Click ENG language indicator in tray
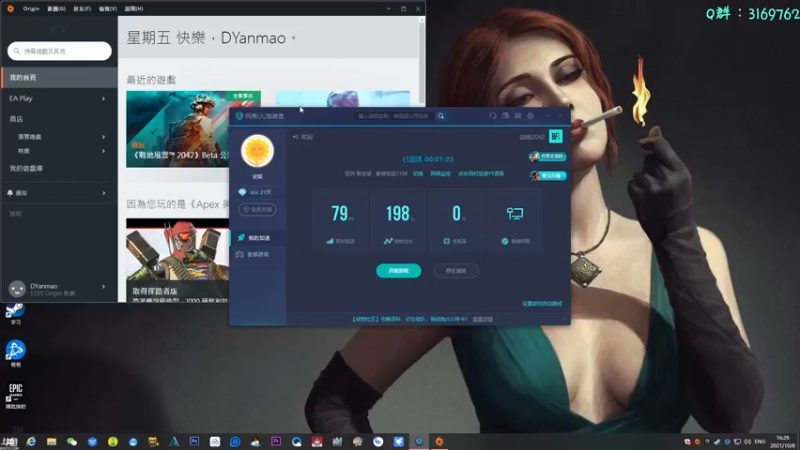Viewport: 800px width, 450px height. (x=760, y=441)
